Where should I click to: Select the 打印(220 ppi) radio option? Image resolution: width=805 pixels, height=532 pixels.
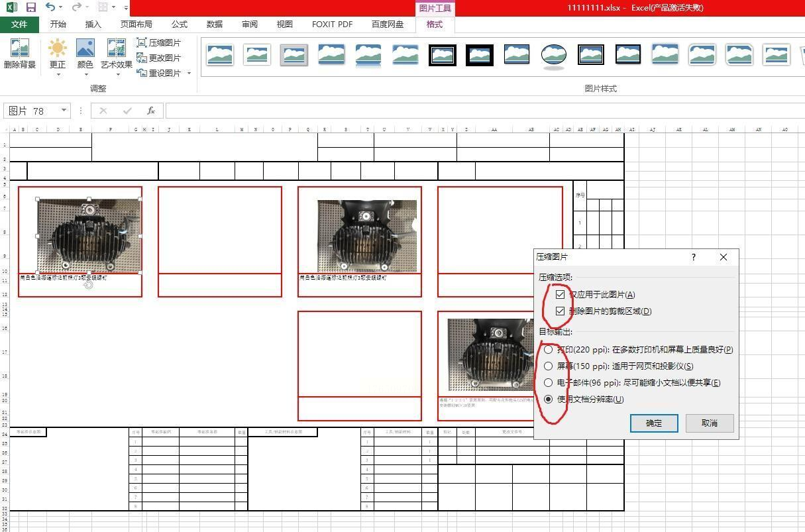[548, 349]
